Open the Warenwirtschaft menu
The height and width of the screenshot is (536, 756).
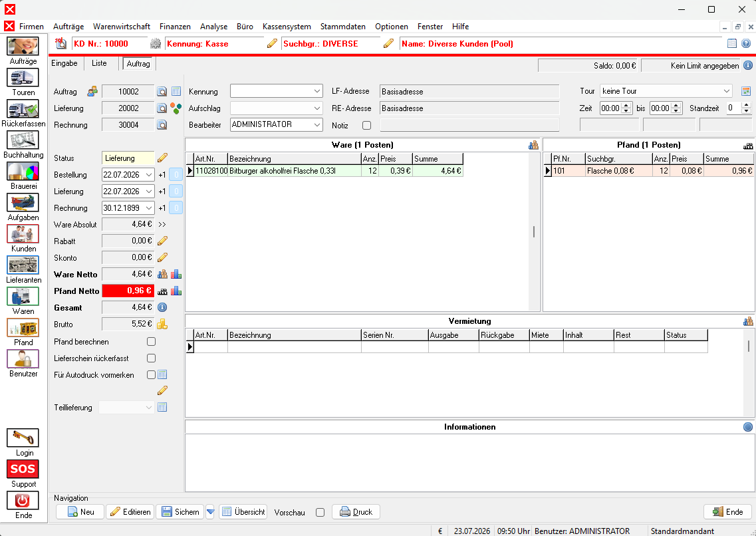coord(122,27)
